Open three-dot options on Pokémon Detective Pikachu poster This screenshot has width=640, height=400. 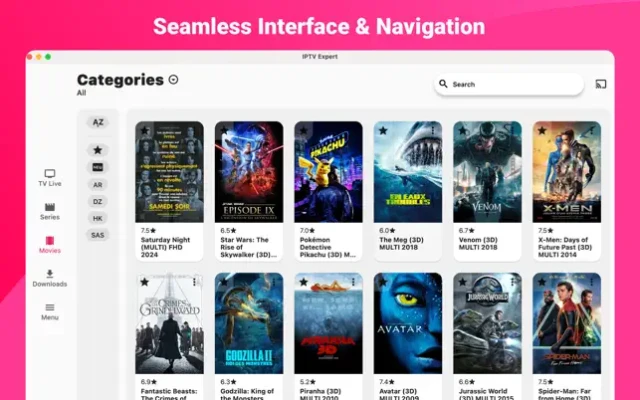coord(353,131)
